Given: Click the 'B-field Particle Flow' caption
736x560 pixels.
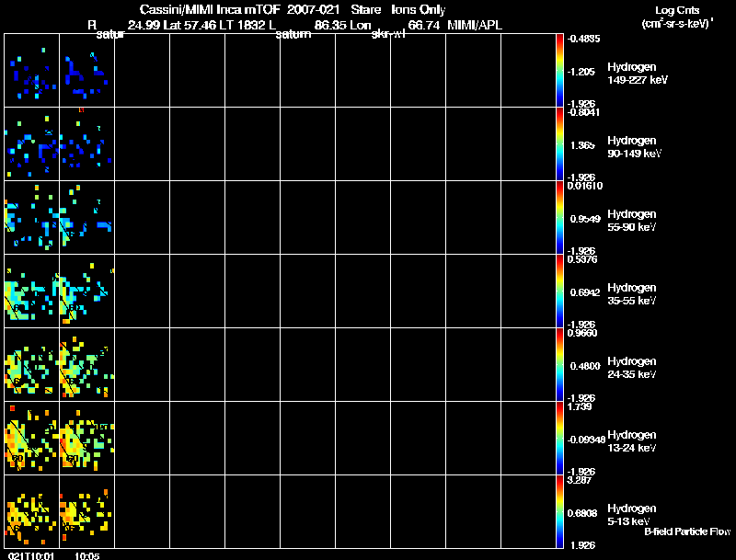Looking at the screenshot, I should pos(687,531).
